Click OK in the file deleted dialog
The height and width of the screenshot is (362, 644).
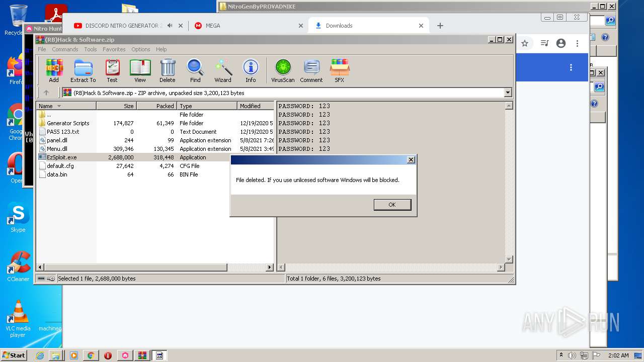(392, 205)
